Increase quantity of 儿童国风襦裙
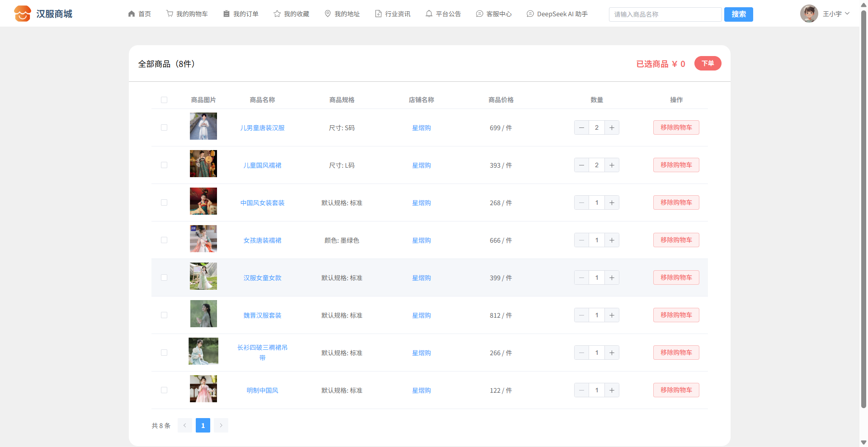868x447 pixels. (x=612, y=165)
